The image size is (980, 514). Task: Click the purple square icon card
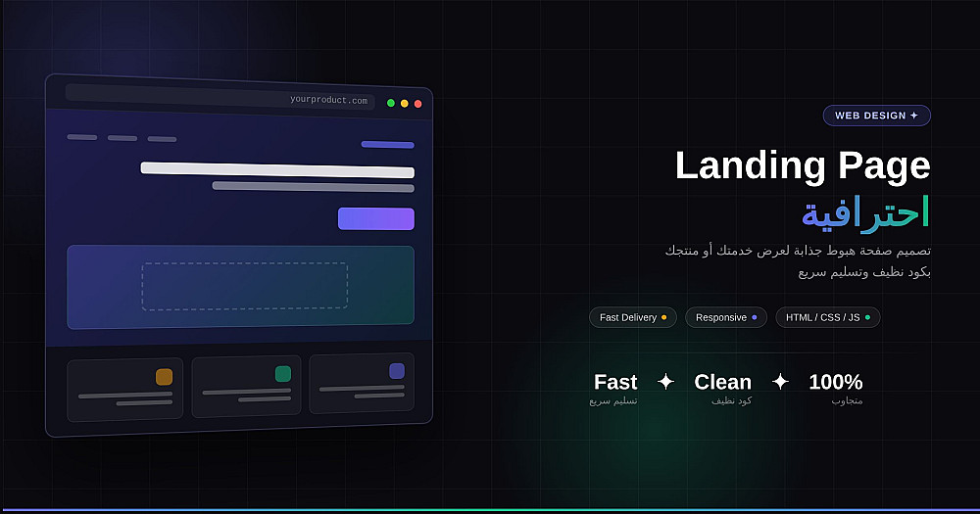(x=362, y=383)
